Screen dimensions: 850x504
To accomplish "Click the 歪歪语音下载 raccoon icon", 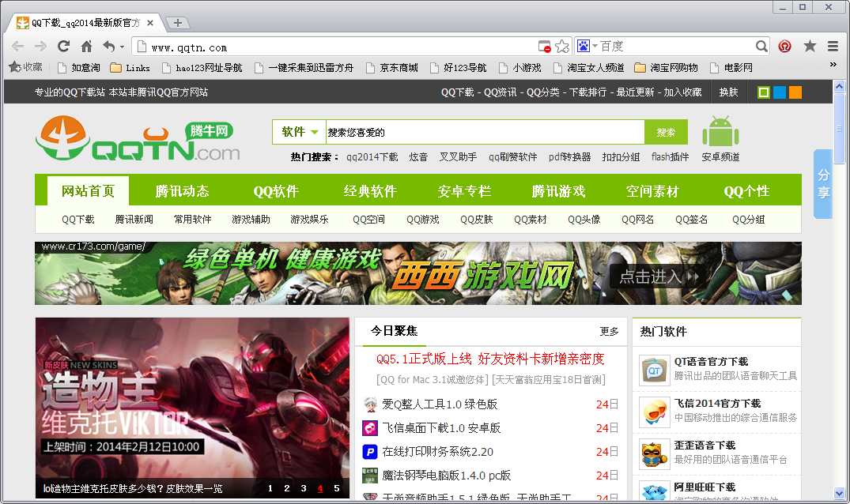I will point(655,453).
